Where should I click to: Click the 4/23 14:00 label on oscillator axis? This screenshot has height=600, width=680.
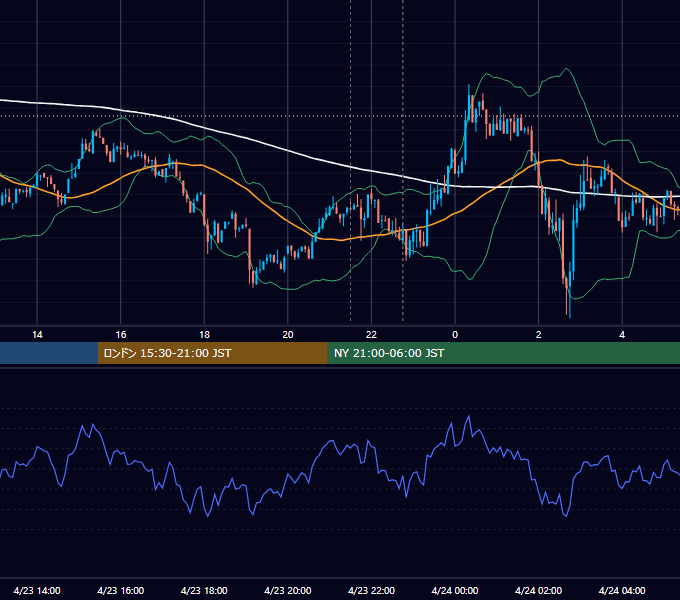coord(37,590)
